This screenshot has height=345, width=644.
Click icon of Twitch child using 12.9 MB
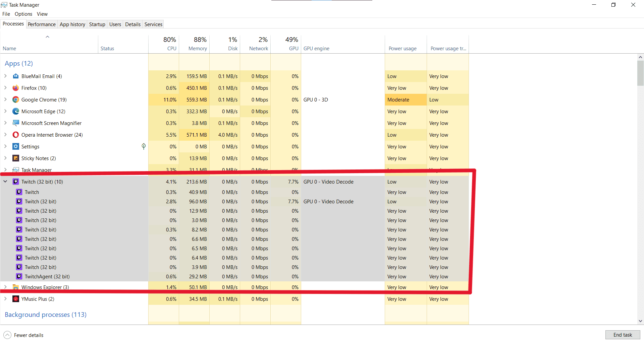click(x=19, y=211)
